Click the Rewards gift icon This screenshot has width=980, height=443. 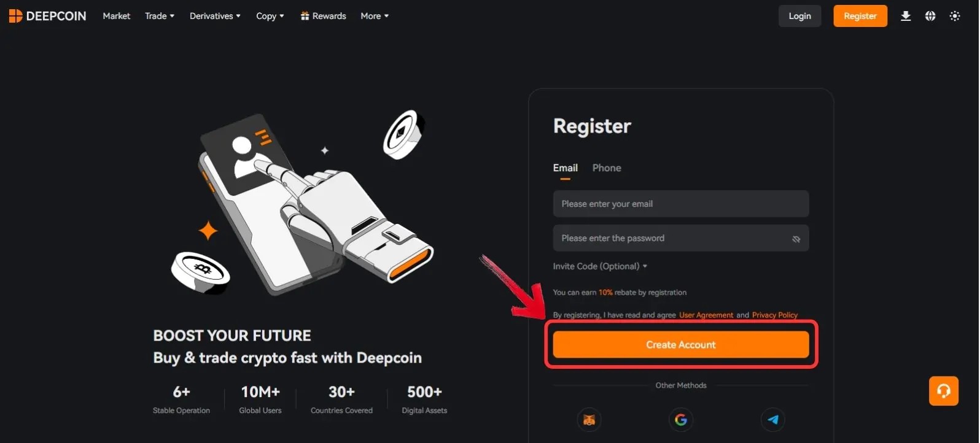305,15
